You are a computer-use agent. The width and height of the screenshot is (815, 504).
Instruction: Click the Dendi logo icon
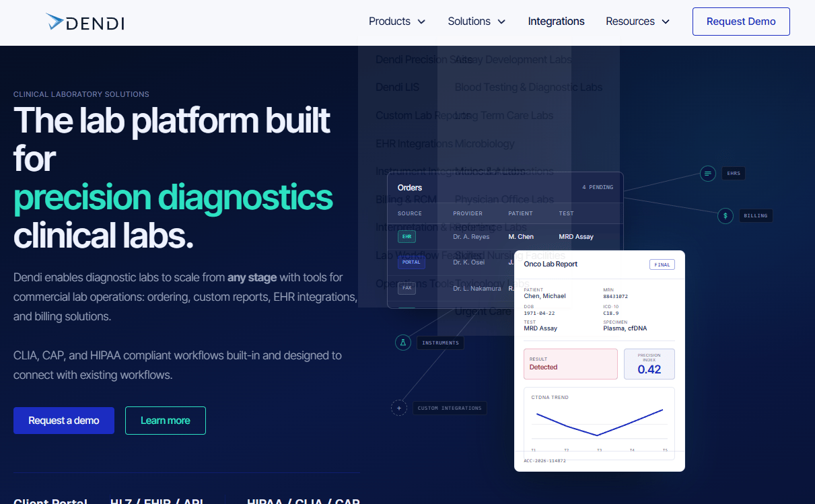tap(55, 22)
